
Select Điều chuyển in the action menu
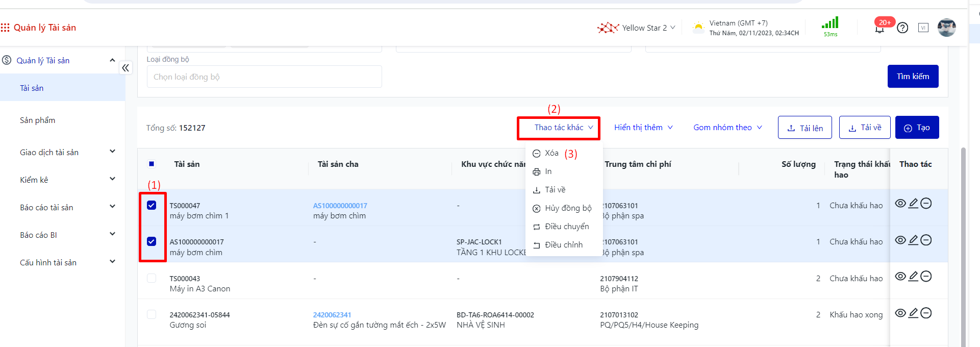click(x=566, y=227)
